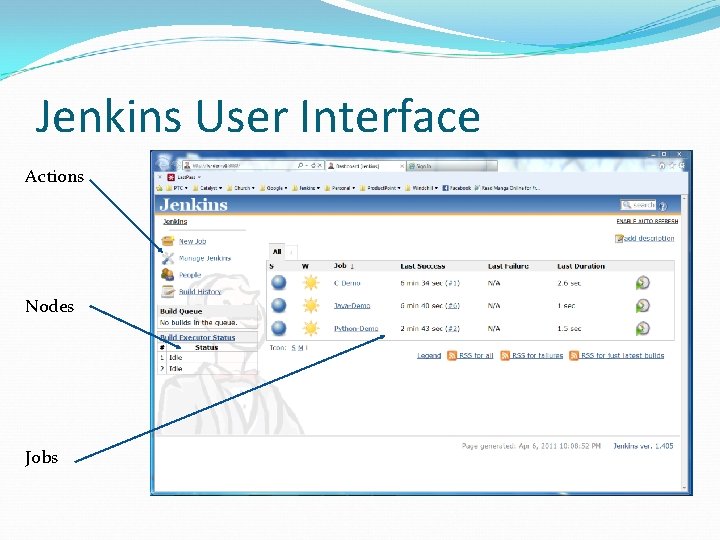
Task: Click the plus tab to add view
Action: click(x=291, y=252)
